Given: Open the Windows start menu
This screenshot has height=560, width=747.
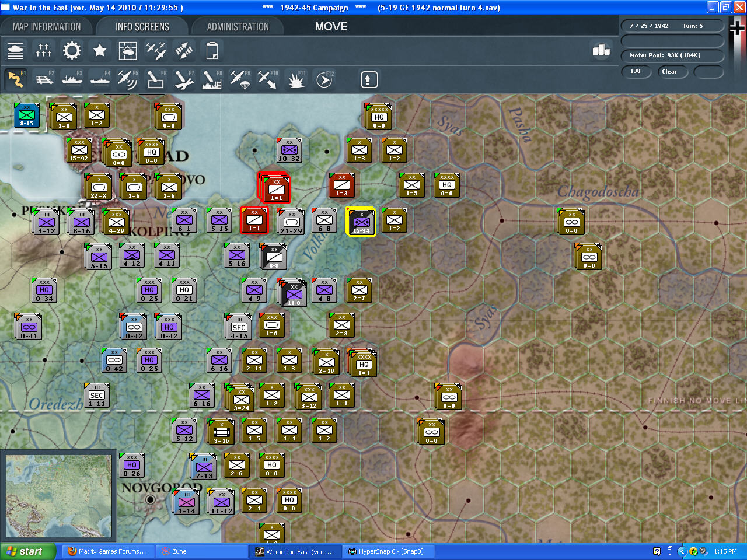Looking at the screenshot, I should (x=28, y=551).
